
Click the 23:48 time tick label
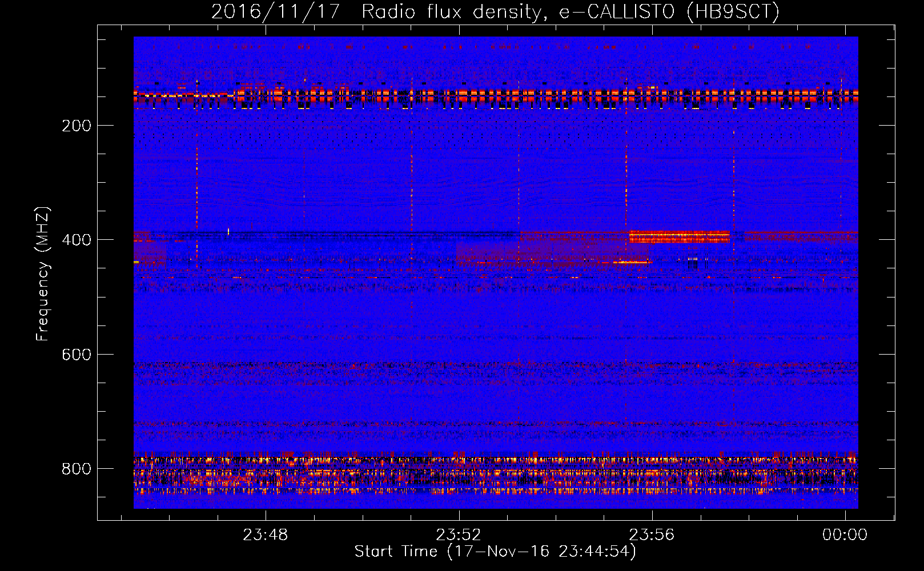click(x=266, y=535)
